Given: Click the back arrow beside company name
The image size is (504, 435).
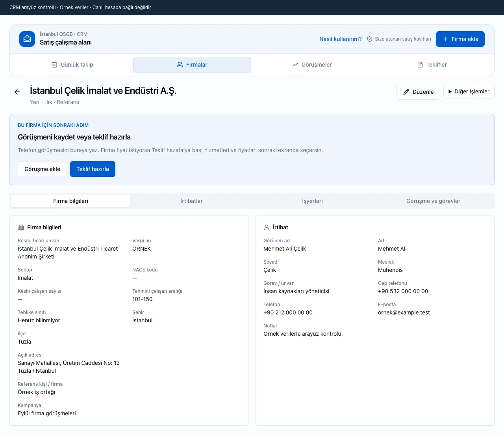Looking at the screenshot, I should coord(17,92).
